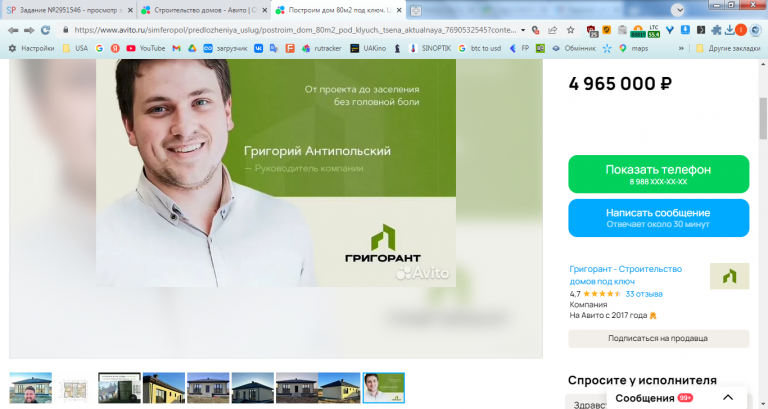The image size is (768, 409).
Task: Open the btc to usd bookmark
Action: click(x=479, y=48)
